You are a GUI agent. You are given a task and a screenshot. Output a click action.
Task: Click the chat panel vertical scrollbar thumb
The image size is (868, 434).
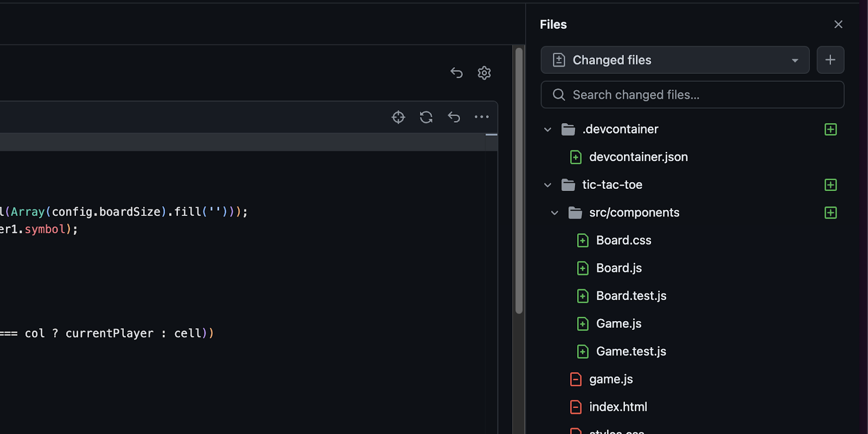(519, 181)
